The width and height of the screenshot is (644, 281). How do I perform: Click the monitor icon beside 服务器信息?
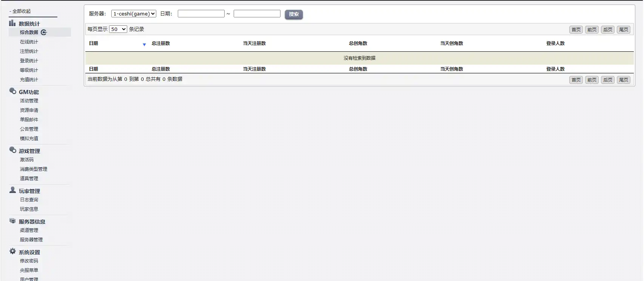(12, 221)
